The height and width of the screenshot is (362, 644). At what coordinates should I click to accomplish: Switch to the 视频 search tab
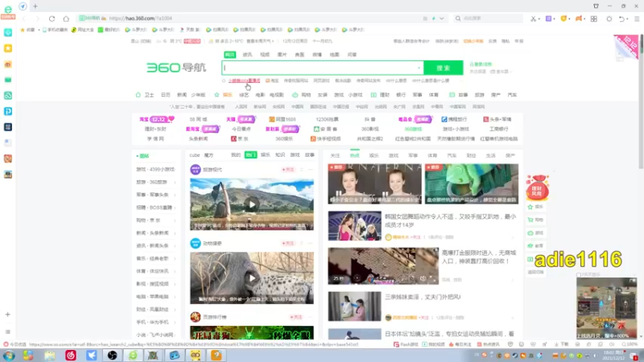tap(265, 55)
